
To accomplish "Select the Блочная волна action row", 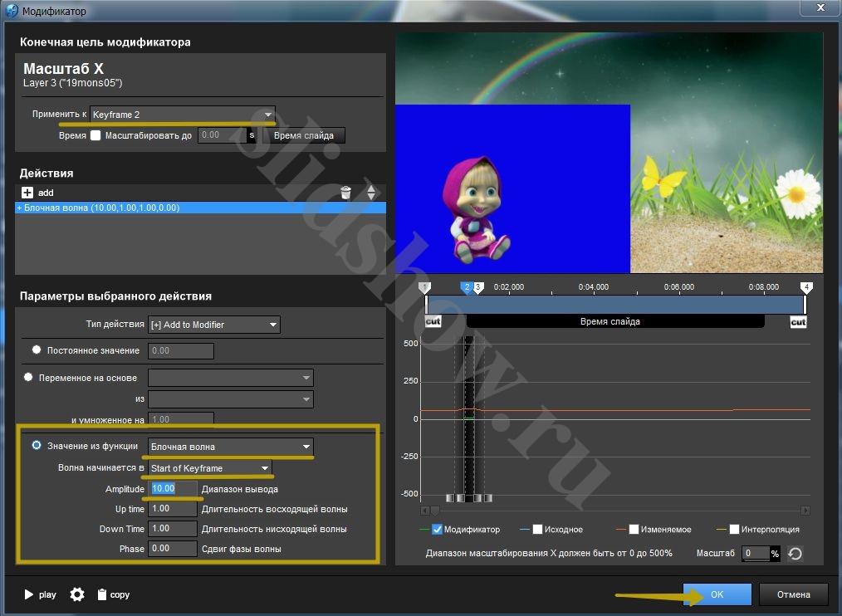I will 200,208.
